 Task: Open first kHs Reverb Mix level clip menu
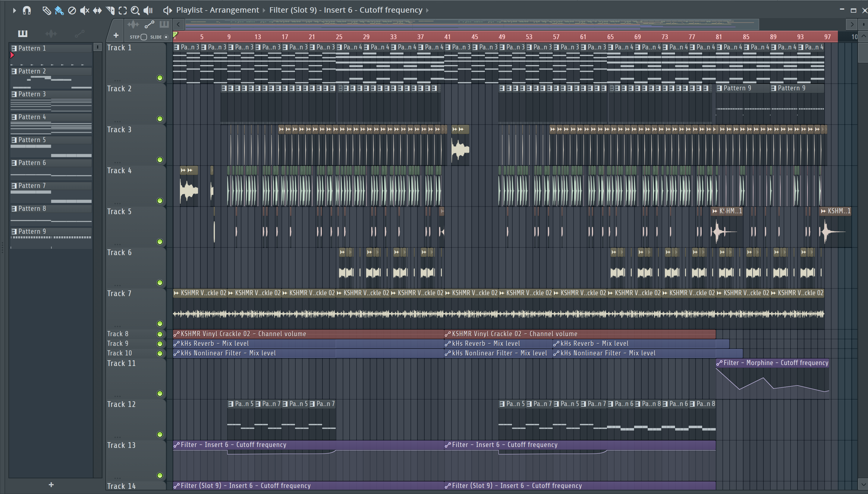176,344
